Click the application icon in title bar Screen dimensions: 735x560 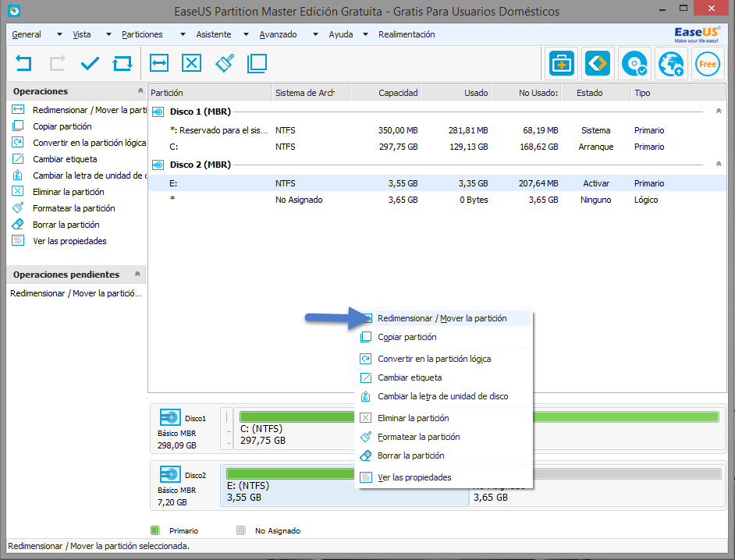click(14, 10)
